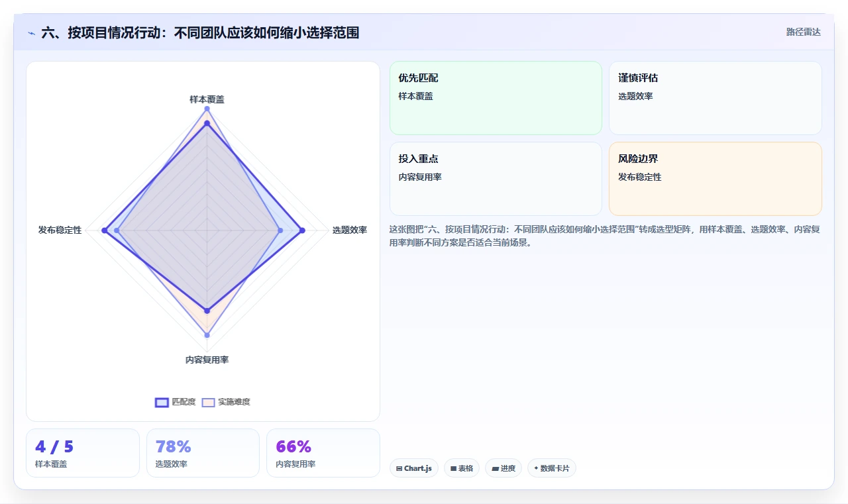The image size is (848, 504).
Task: Open the 风险边界 card
Action: pos(715,179)
